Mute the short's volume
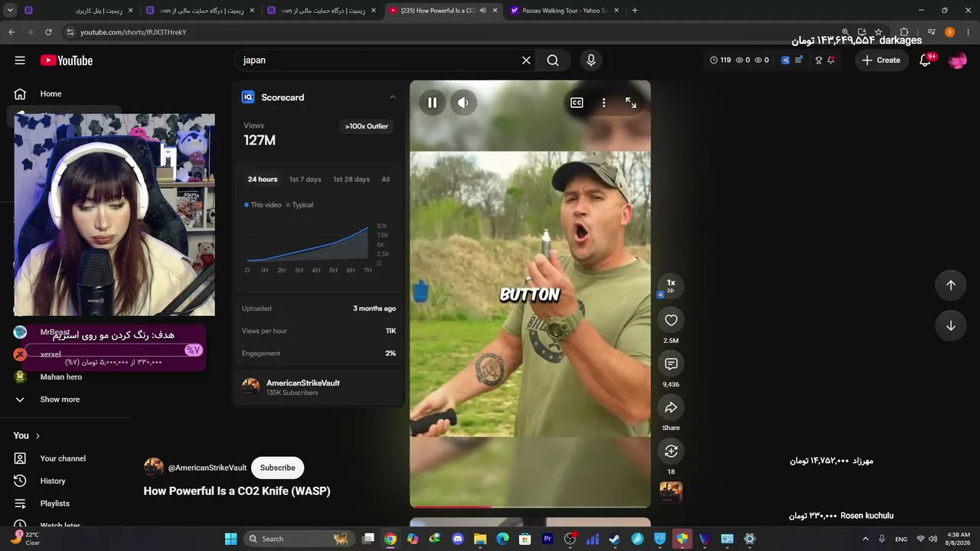Image resolution: width=980 pixels, height=551 pixels. point(463,103)
